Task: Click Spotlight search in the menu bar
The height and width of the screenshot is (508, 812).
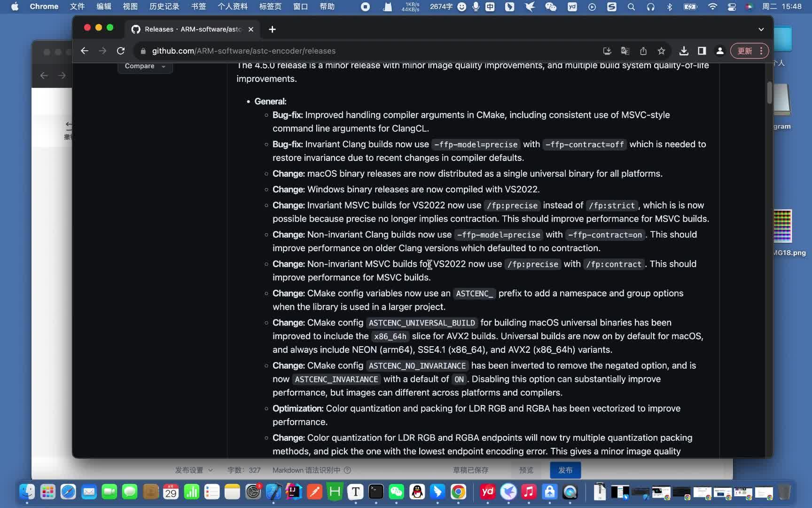Action: 631,7
